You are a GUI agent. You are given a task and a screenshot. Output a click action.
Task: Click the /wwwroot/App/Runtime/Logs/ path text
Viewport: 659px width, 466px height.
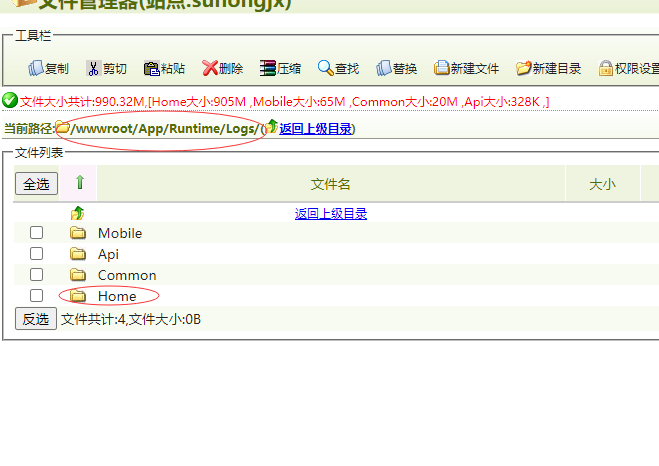click(165, 129)
